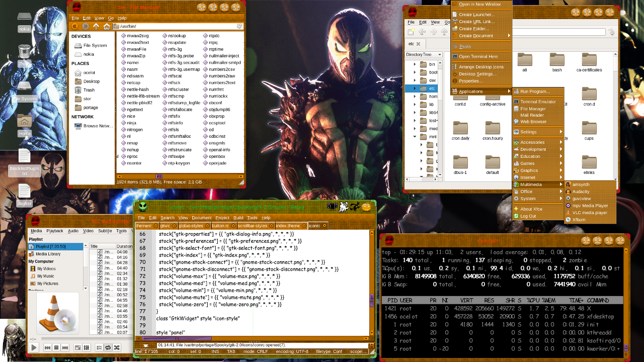This screenshot has width=644, height=362.
Task: Expand the Graphics submenu
Action: [538, 170]
